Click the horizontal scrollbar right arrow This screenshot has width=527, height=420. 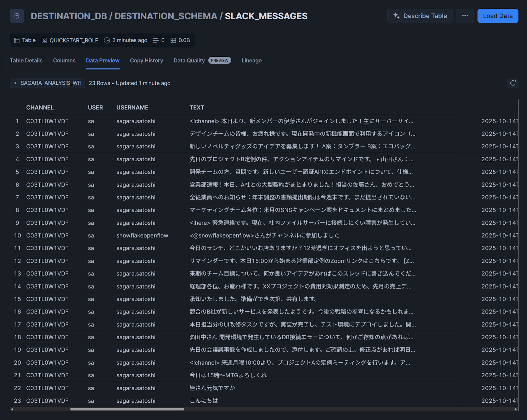tap(515, 409)
